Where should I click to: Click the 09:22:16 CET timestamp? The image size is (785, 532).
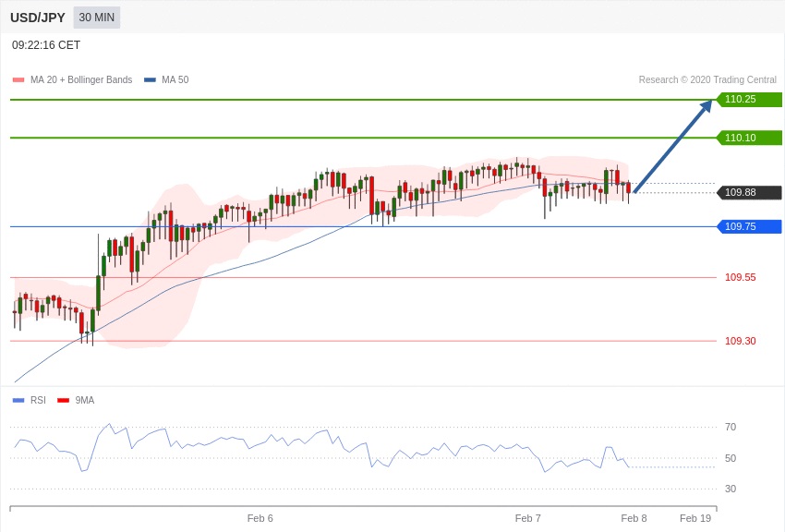click(46, 45)
